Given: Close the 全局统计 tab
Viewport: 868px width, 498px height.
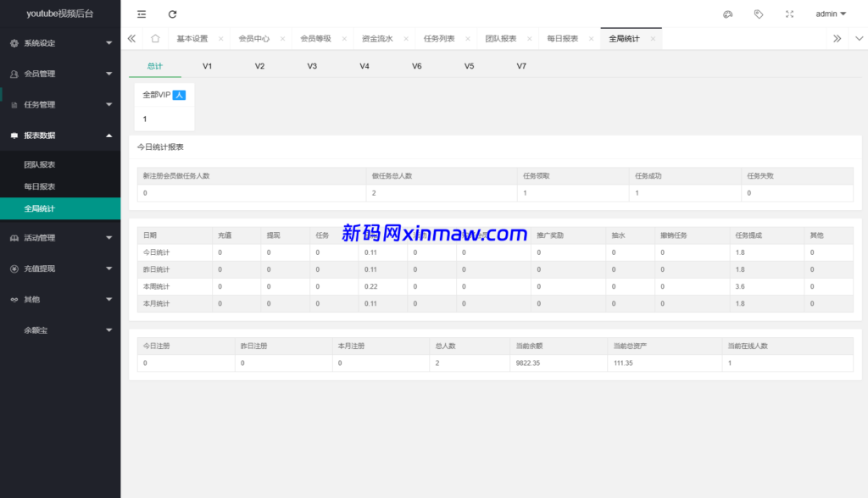Looking at the screenshot, I should click(653, 39).
